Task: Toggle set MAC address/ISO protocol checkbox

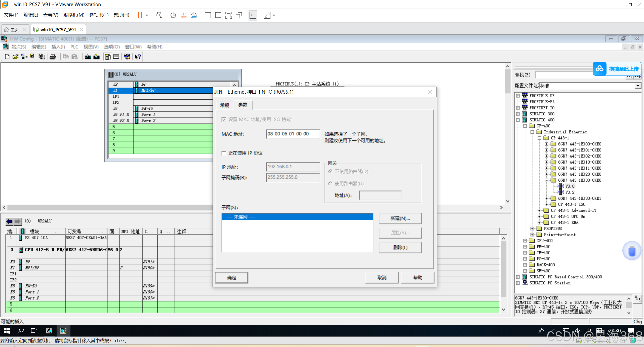Action: (x=224, y=119)
